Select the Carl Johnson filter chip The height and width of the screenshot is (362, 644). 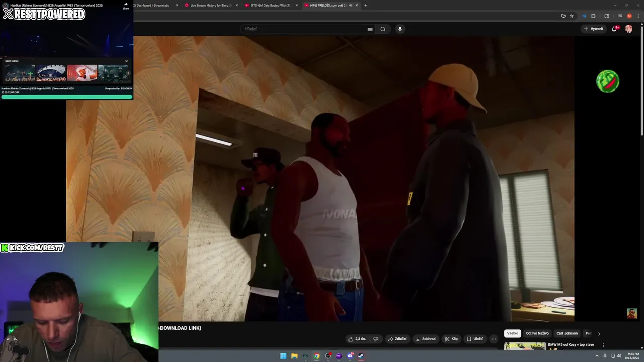(567, 333)
